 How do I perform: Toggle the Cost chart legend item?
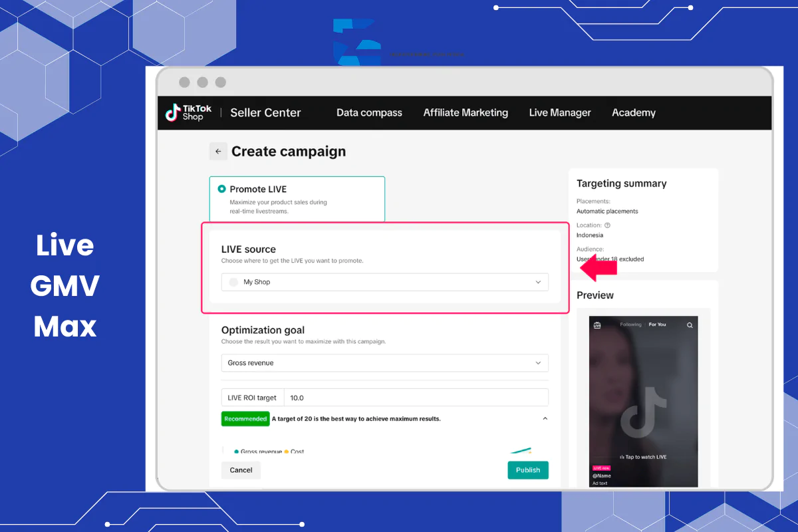(x=294, y=452)
